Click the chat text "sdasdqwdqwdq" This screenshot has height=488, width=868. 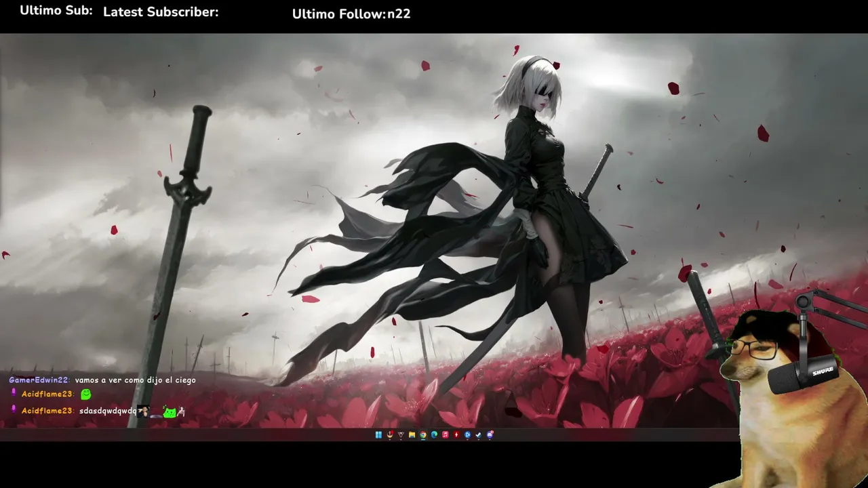pyautogui.click(x=108, y=411)
